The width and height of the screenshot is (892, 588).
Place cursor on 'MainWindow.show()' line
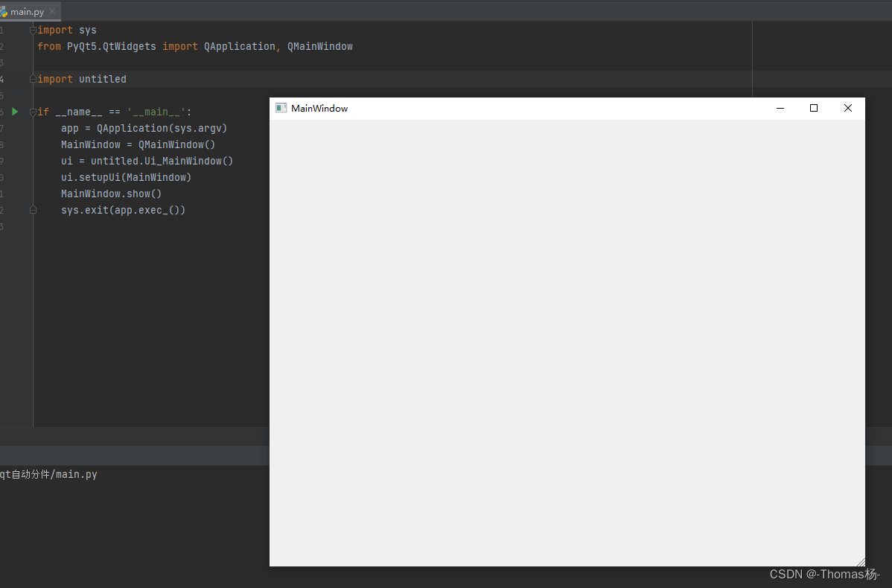point(112,194)
